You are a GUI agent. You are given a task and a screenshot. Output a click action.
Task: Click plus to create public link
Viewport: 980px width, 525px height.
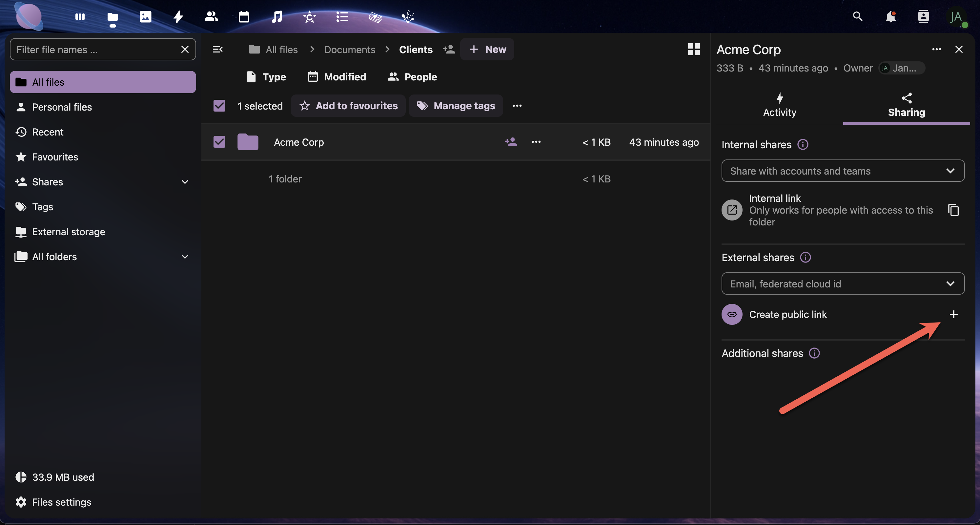953,314
